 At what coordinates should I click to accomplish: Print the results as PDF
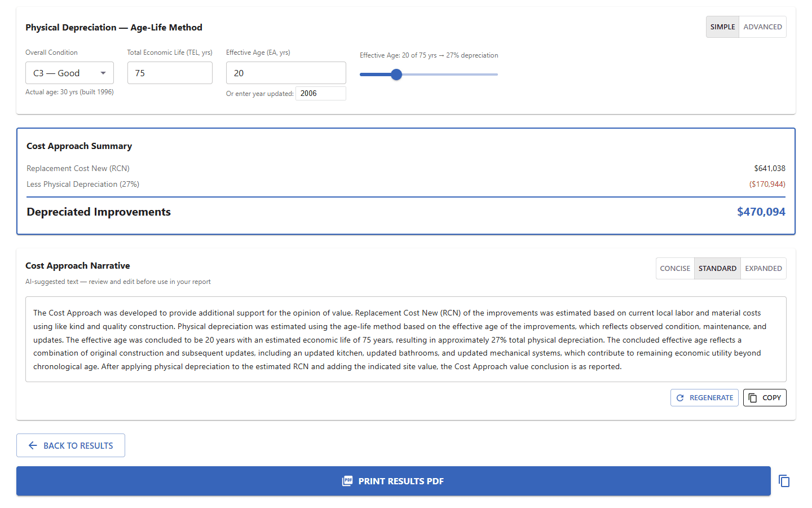click(393, 481)
